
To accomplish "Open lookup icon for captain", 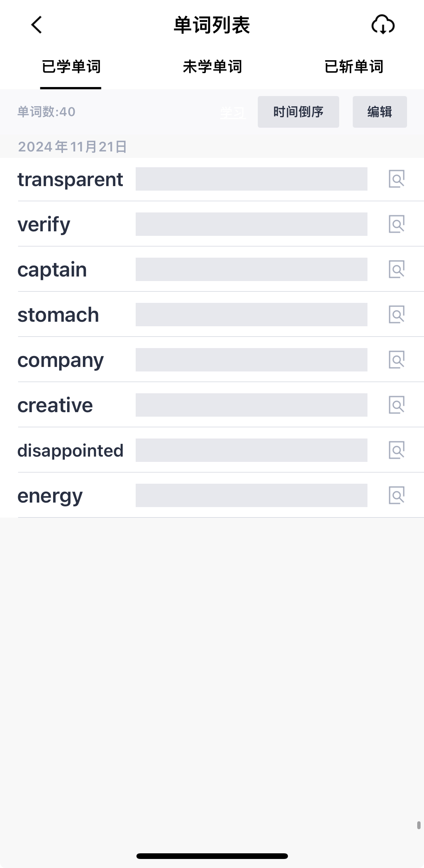I will [x=396, y=269].
